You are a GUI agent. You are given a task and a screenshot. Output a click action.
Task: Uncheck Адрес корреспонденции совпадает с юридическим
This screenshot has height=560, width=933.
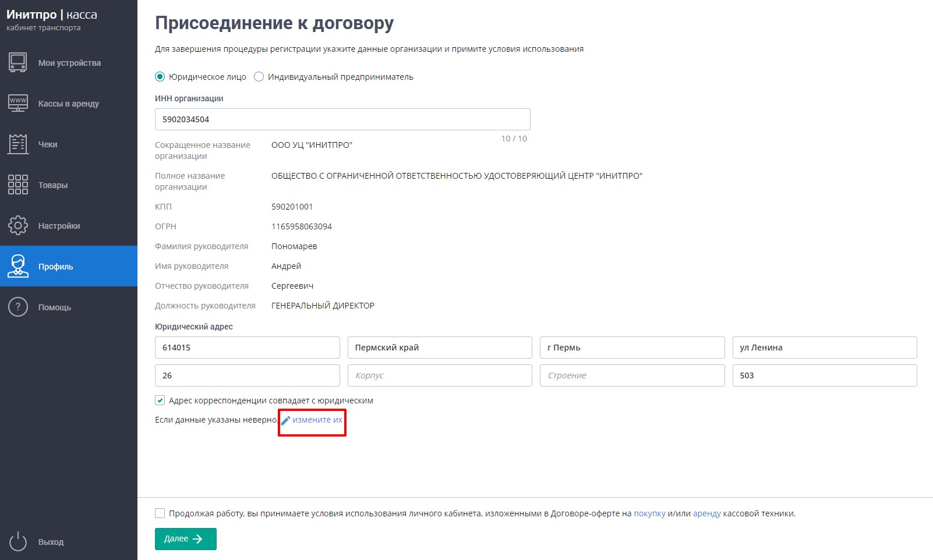pos(160,400)
